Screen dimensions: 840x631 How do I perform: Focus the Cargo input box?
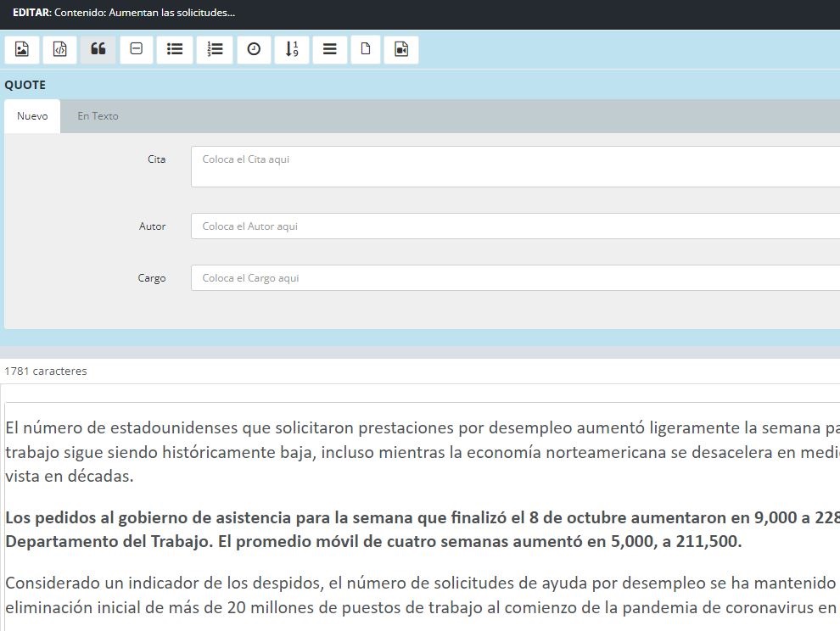click(x=424, y=277)
